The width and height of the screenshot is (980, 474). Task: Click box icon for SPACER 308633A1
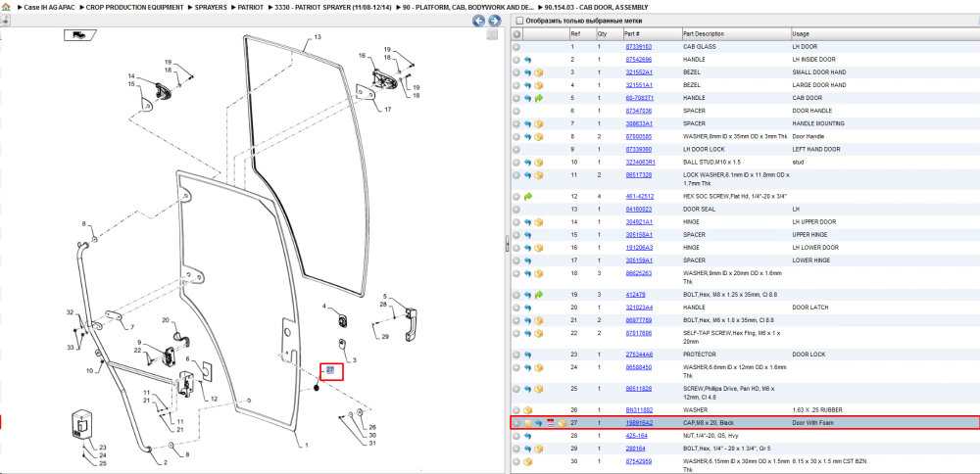tap(539, 124)
